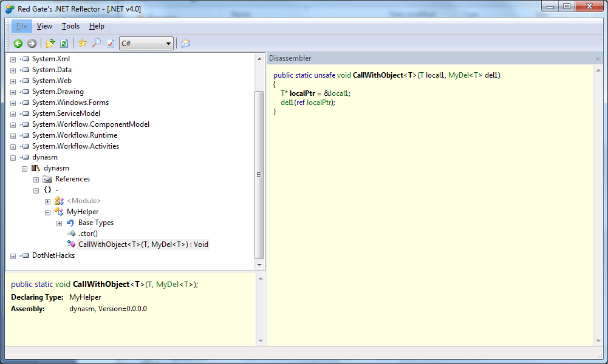Open Search with the magnifier icon
This screenshot has height=364, width=608.
(x=96, y=43)
